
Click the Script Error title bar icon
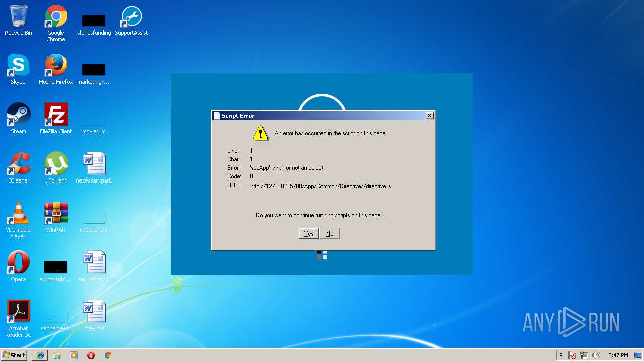point(217,116)
